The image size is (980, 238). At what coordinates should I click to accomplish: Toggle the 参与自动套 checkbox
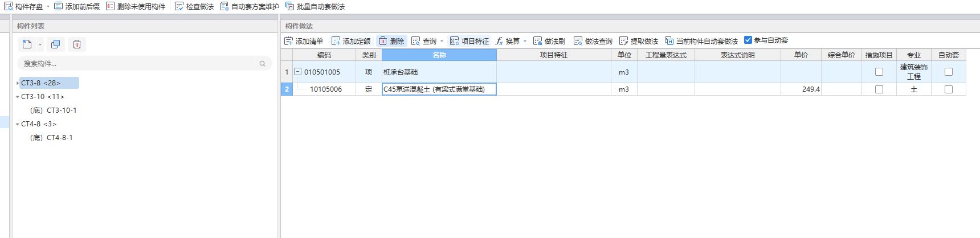(x=748, y=40)
